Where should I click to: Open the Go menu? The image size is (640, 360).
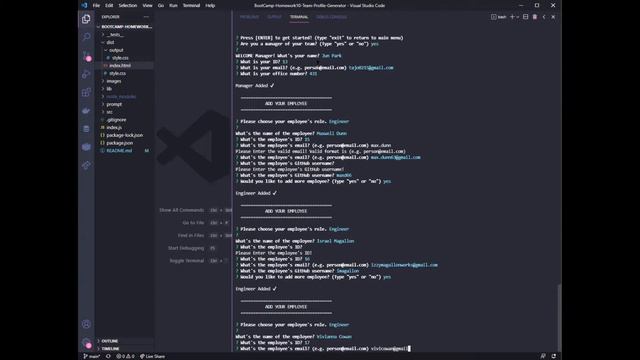click(x=161, y=6)
